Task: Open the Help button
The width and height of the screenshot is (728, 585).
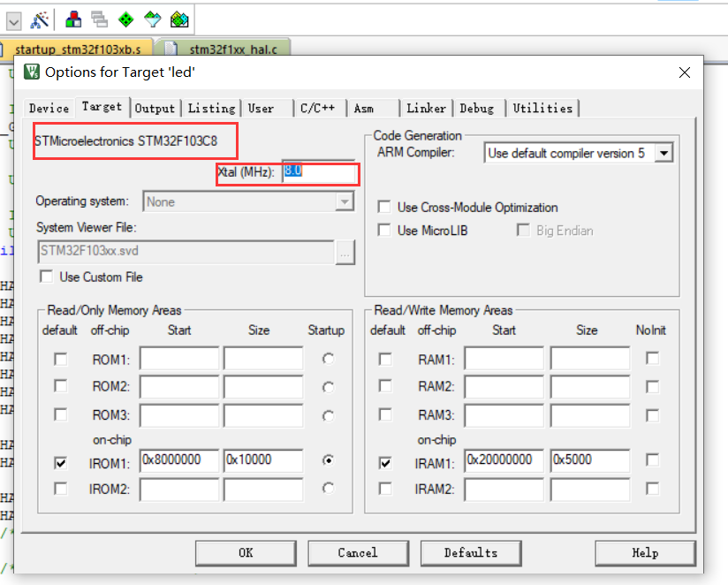Action: 645,553
